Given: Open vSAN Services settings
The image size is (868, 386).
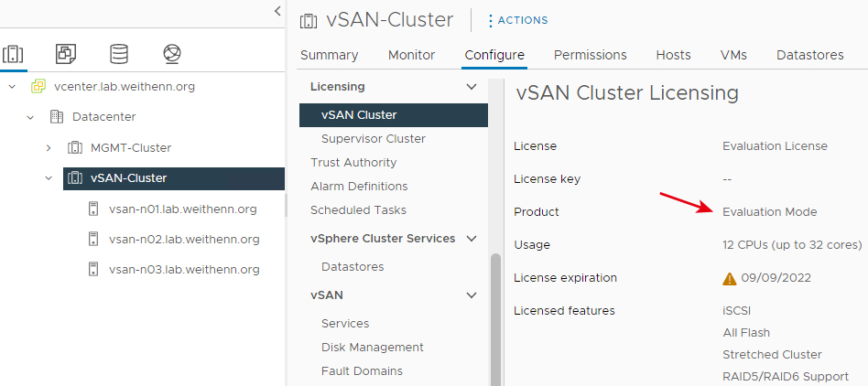Looking at the screenshot, I should pyautogui.click(x=345, y=324).
